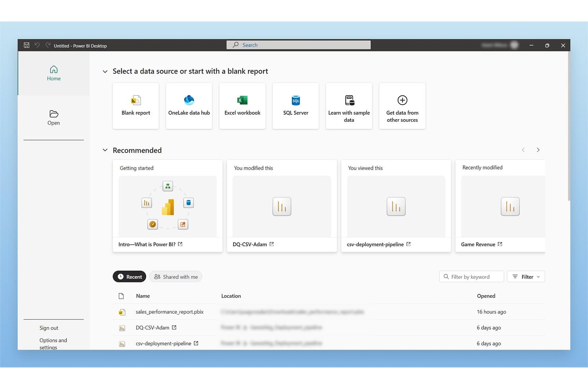The image size is (588, 392).
Task: Pick SQL Server data source
Action: (296, 106)
